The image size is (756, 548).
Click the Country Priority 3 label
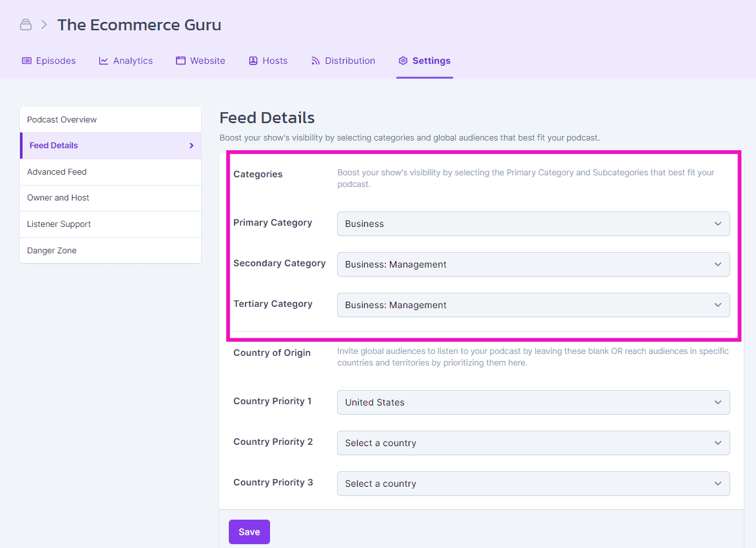pos(273,482)
